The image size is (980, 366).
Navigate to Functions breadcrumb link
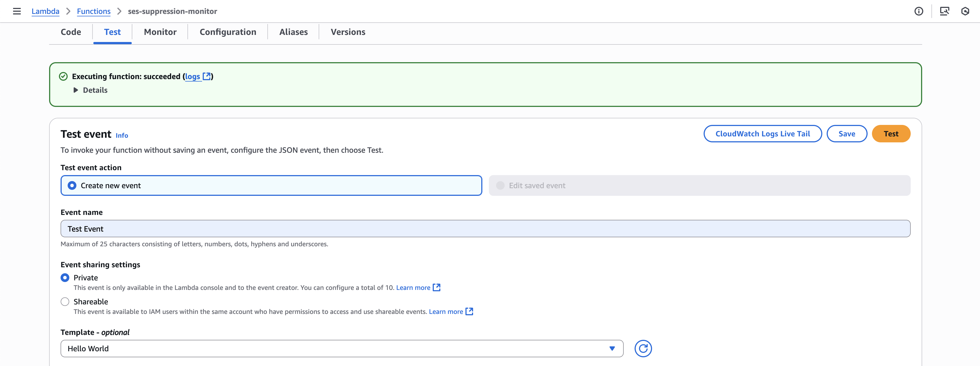pyautogui.click(x=94, y=11)
